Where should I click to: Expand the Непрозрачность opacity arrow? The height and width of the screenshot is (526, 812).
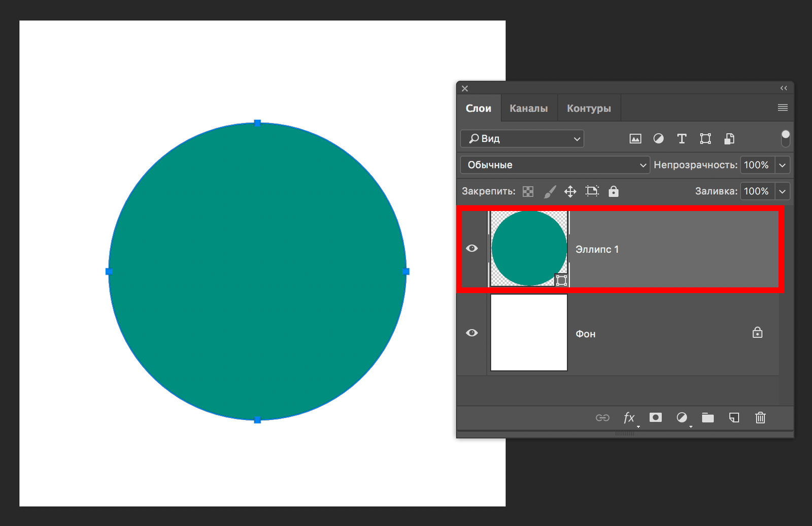[783, 165]
